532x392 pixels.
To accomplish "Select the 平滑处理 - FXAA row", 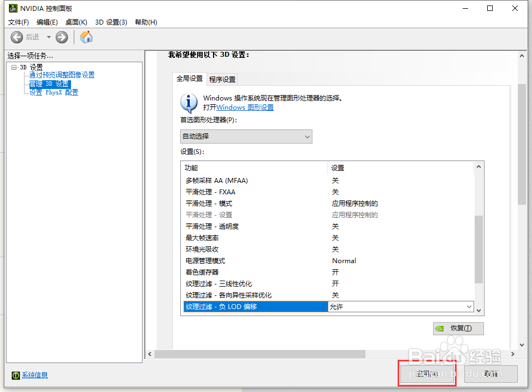I will [x=328, y=192].
